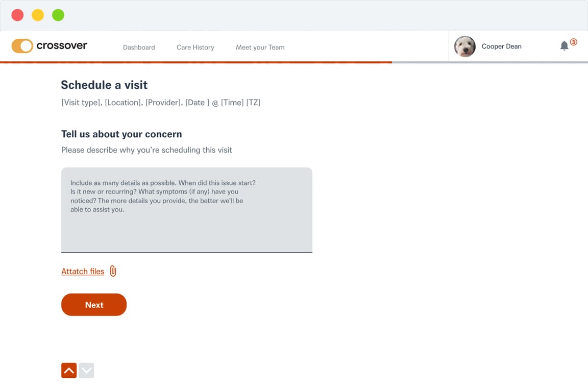The width and height of the screenshot is (588, 391).
Task: Click Cooper Dean's profile photo
Action: pyautogui.click(x=465, y=46)
